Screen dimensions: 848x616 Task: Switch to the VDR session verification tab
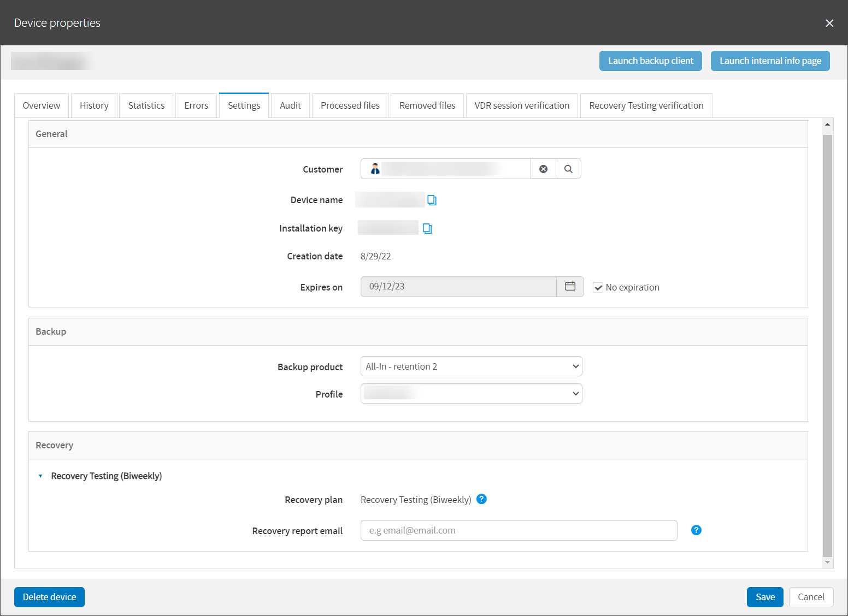click(x=521, y=105)
